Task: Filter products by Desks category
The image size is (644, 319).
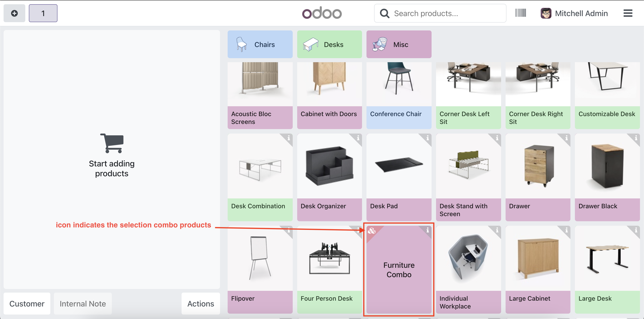Action: (329, 45)
